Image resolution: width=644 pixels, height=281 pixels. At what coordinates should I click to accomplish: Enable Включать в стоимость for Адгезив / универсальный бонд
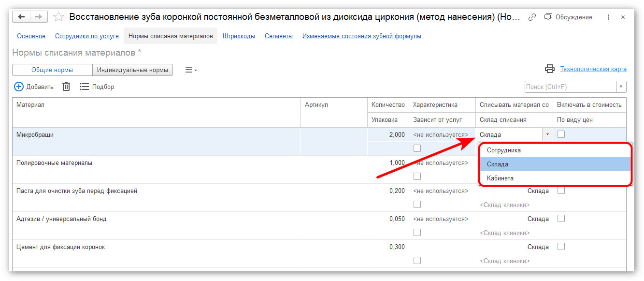[561, 219]
